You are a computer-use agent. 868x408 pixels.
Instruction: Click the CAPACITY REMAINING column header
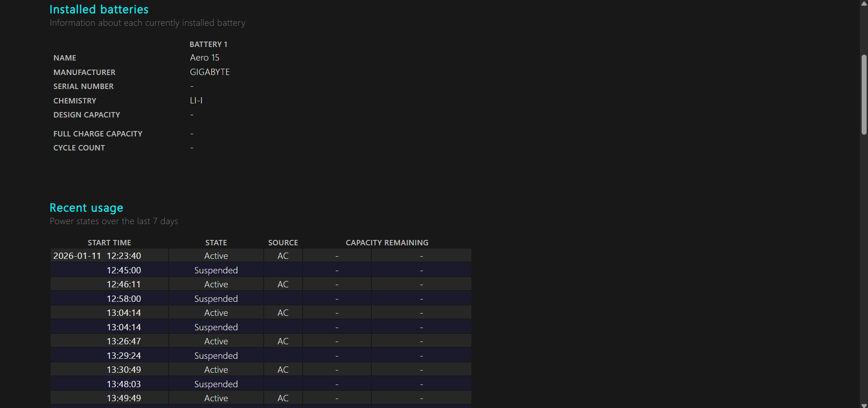(x=387, y=243)
